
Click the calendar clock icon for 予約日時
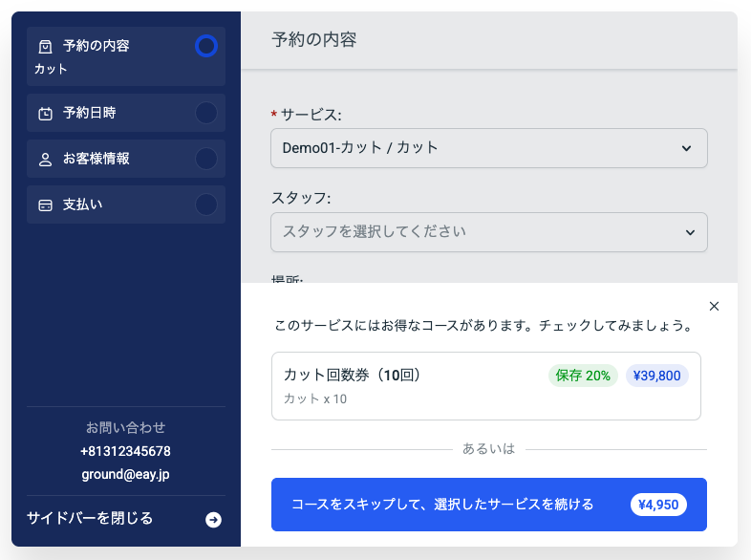[45, 114]
